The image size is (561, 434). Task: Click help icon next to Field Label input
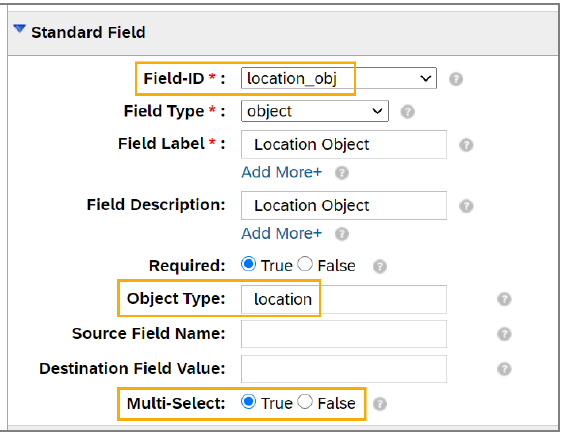pyautogui.click(x=466, y=145)
